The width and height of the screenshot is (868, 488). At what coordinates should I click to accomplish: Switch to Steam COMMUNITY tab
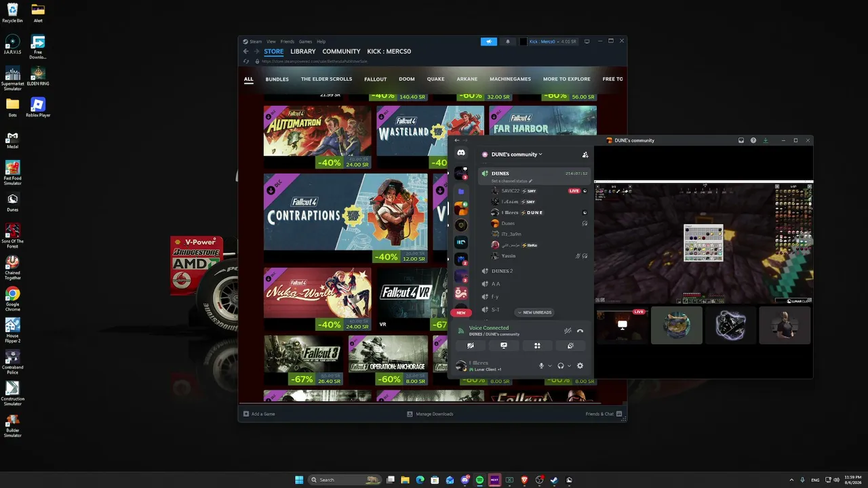tap(341, 52)
